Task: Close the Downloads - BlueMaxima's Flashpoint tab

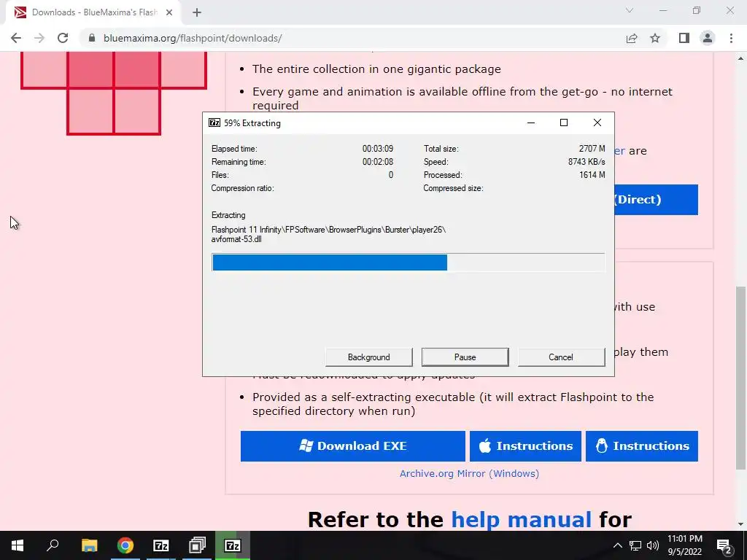Action: [169, 12]
